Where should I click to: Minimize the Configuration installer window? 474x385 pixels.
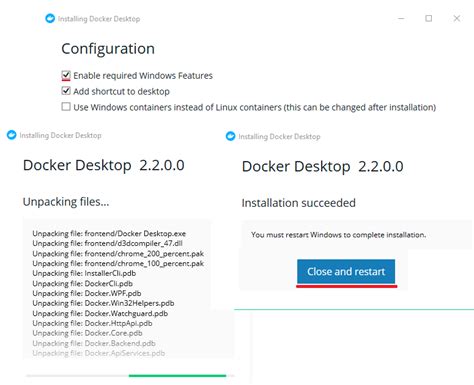401,18
